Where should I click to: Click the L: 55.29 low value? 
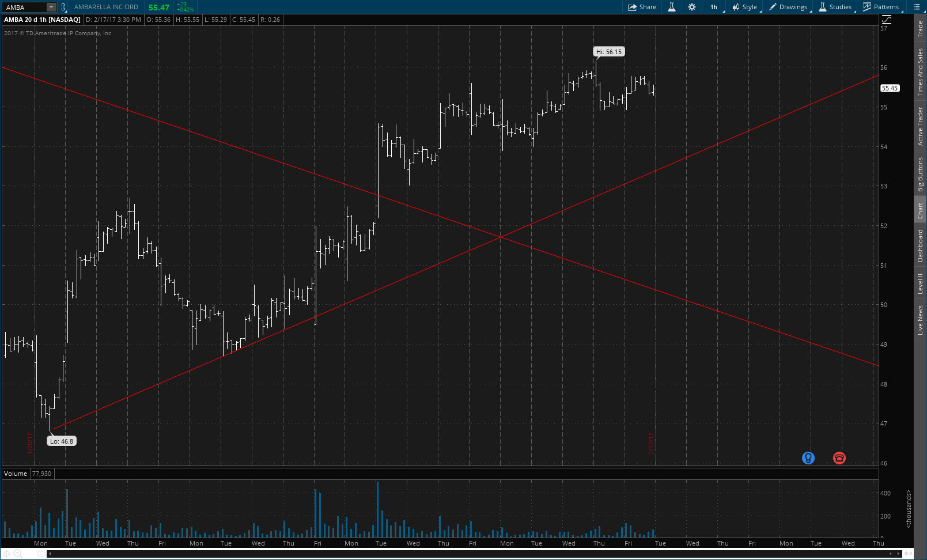point(216,20)
